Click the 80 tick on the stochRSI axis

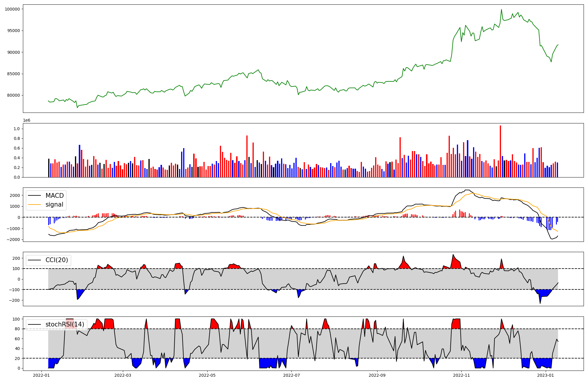pos(17,329)
